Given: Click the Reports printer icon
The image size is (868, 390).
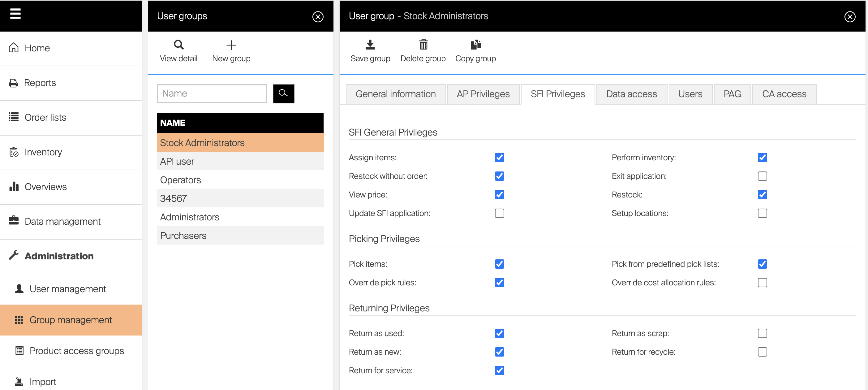Looking at the screenshot, I should [14, 83].
